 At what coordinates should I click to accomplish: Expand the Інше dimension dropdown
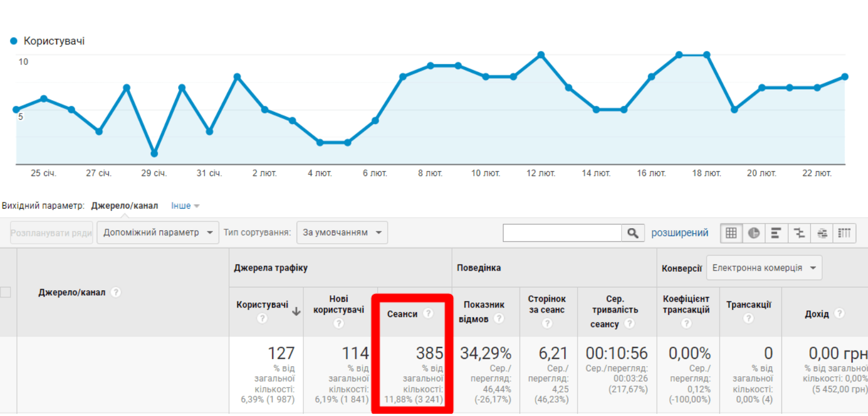[x=185, y=206]
